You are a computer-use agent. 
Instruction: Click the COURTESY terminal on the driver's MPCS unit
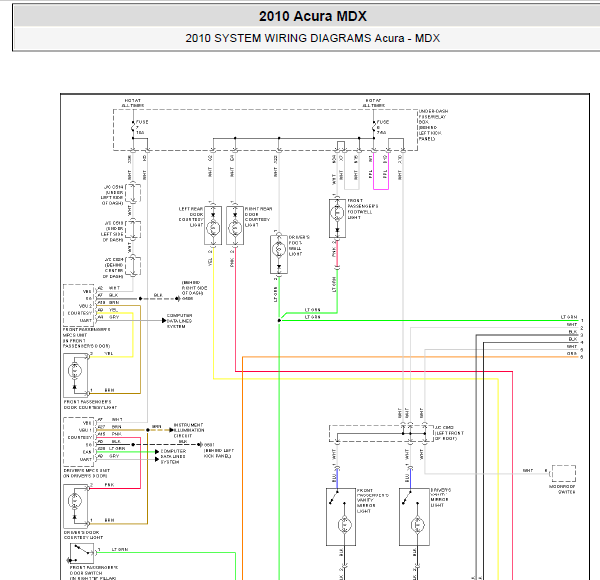[80, 437]
